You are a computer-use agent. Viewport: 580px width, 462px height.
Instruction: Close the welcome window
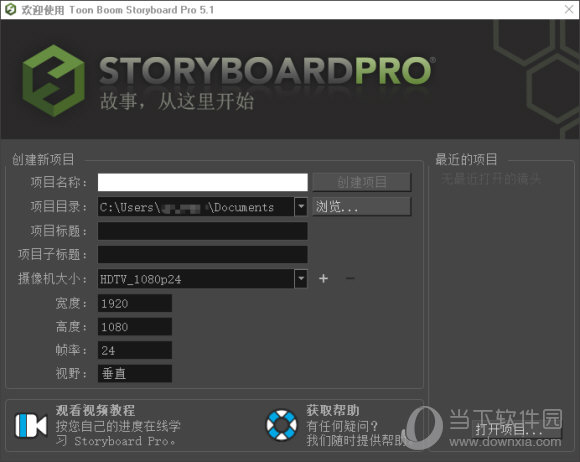[569, 9]
